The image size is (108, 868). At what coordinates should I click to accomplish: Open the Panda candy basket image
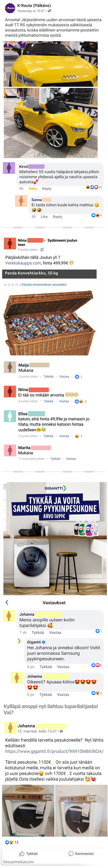click(x=49, y=322)
